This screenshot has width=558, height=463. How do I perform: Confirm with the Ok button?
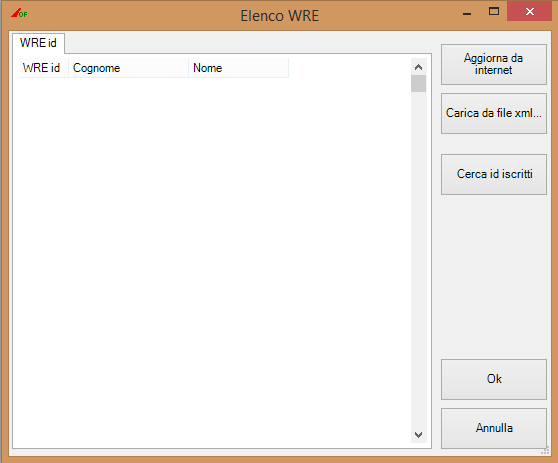[494, 379]
